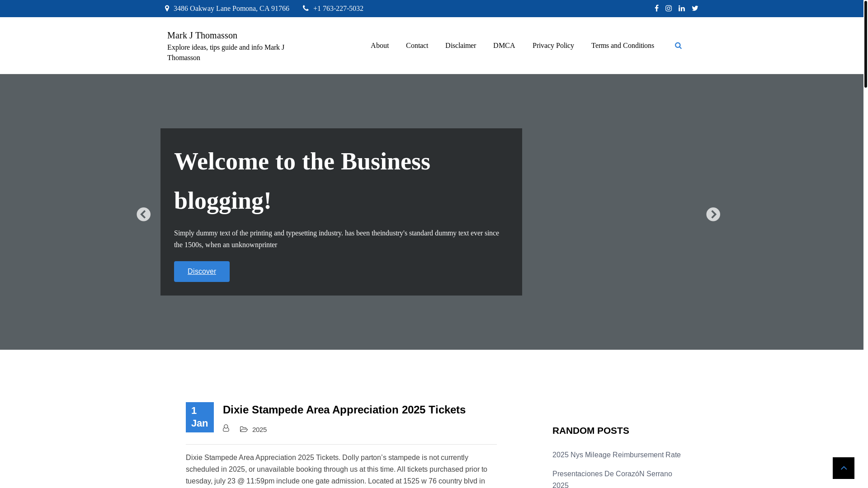Screen dimensions: 868x488
Task: Click the slider text starting Simply dummy text
Action: point(336,239)
